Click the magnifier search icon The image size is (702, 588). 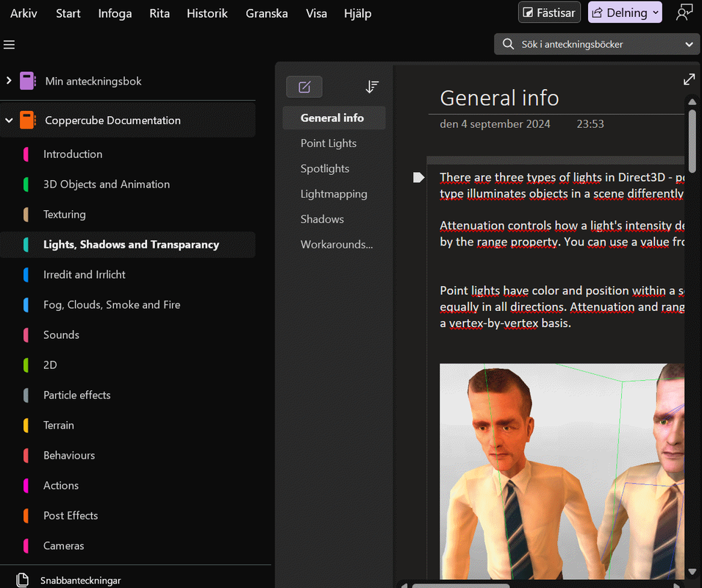tap(508, 44)
